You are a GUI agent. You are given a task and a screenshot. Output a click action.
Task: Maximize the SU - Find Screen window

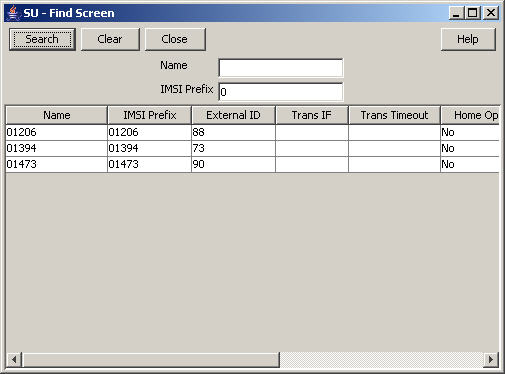click(473, 13)
